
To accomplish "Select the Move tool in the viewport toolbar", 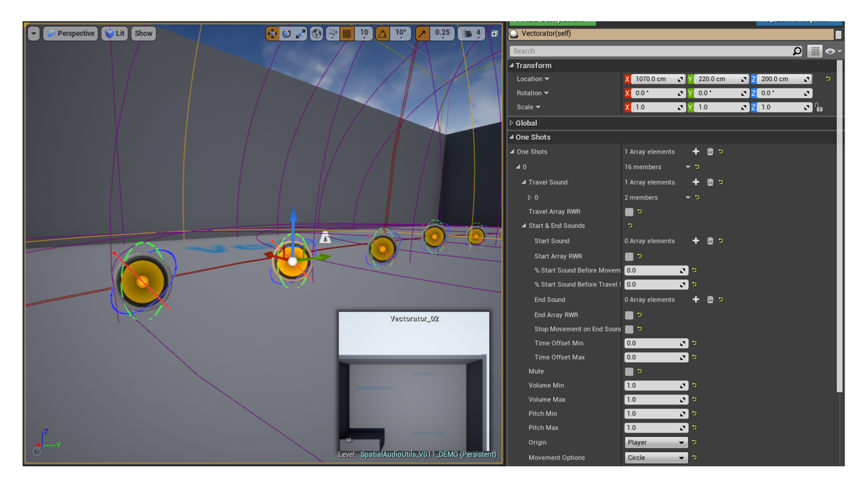I will click(273, 33).
